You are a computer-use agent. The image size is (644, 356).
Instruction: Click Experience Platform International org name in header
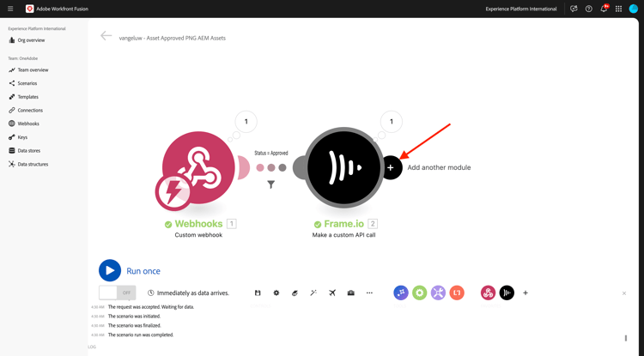tap(521, 9)
